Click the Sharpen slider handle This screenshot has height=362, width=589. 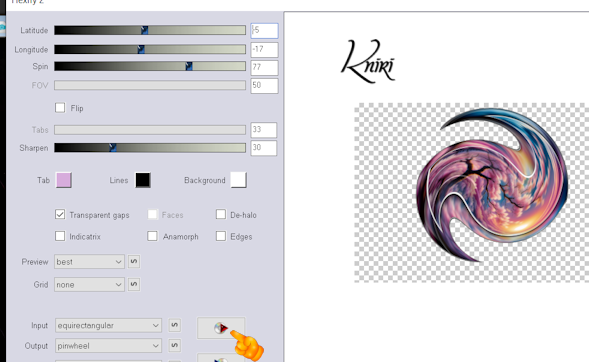[113, 148]
